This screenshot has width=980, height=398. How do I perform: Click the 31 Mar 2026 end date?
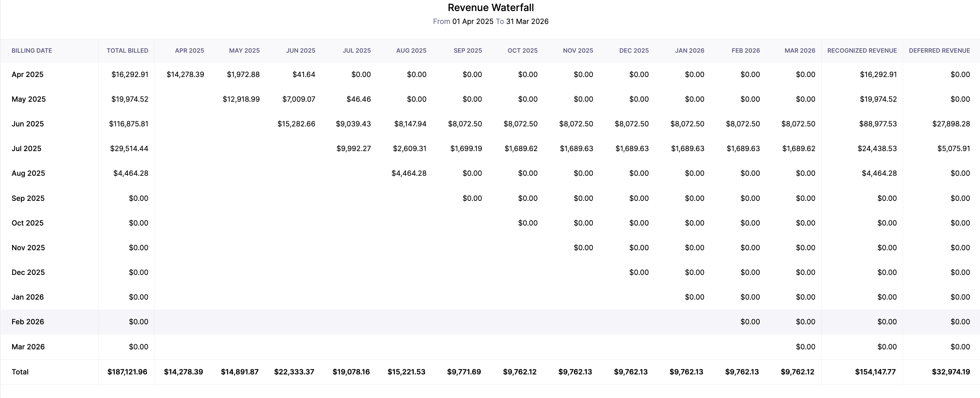[527, 22]
